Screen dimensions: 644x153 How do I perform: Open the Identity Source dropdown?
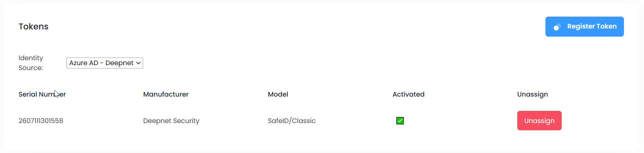[x=105, y=63]
